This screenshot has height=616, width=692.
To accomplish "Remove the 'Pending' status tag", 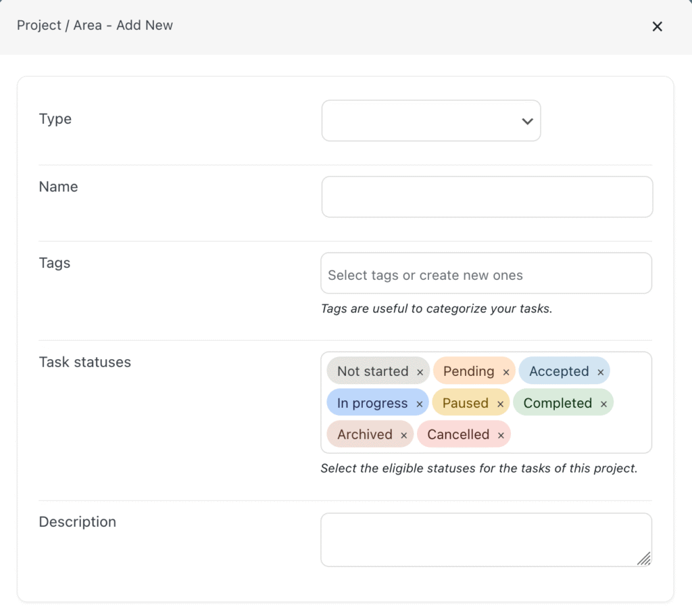I will point(505,373).
